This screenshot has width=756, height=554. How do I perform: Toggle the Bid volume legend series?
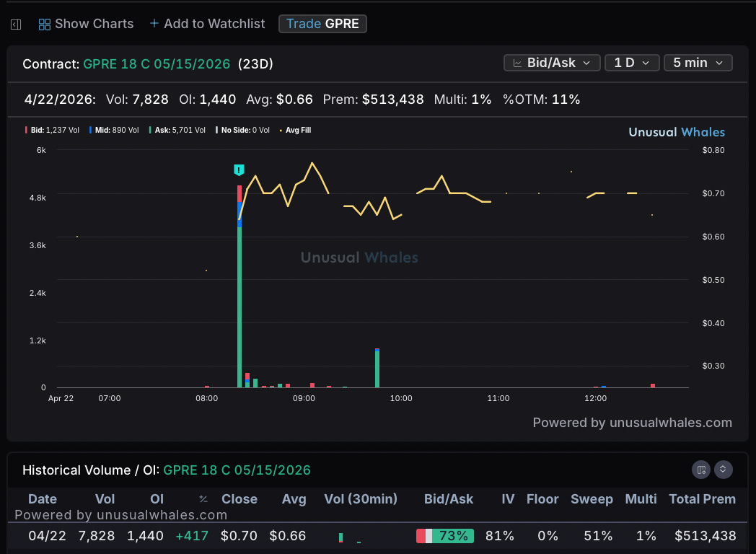[52, 130]
